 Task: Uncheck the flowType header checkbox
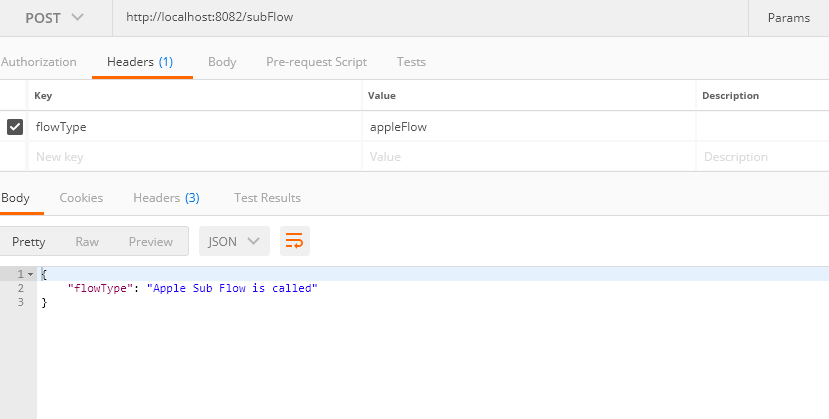click(15, 127)
